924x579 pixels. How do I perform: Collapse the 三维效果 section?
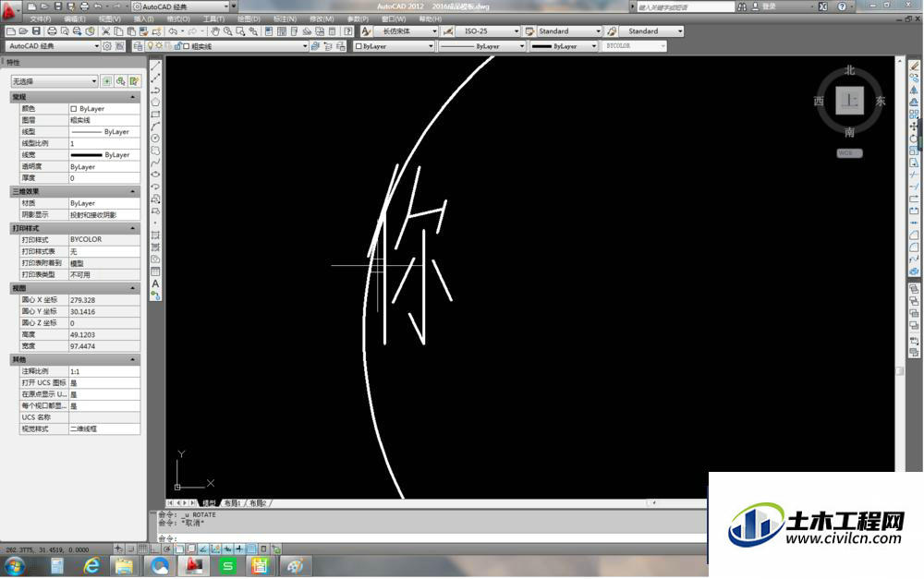pos(132,192)
